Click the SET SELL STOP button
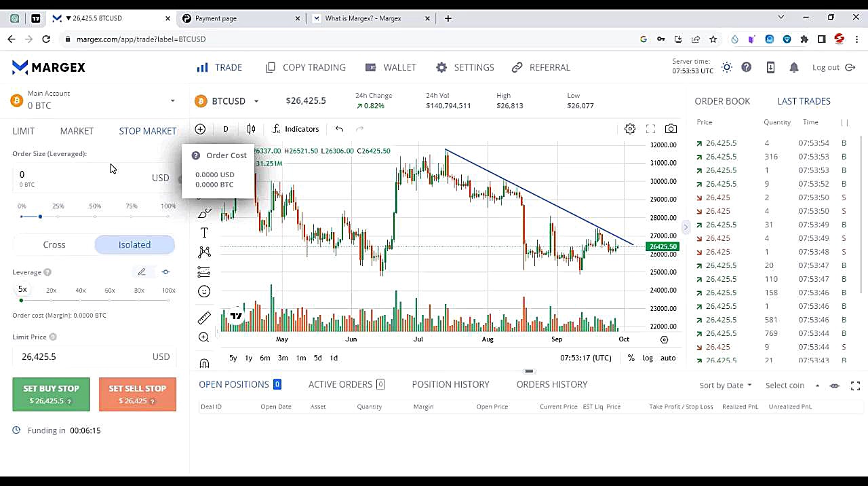The width and height of the screenshot is (868, 486). click(138, 394)
